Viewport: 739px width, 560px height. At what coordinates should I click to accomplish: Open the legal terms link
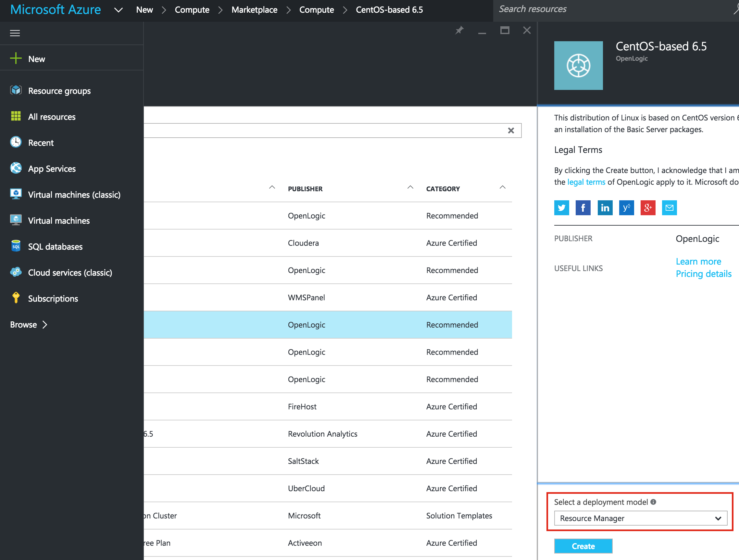tap(586, 182)
